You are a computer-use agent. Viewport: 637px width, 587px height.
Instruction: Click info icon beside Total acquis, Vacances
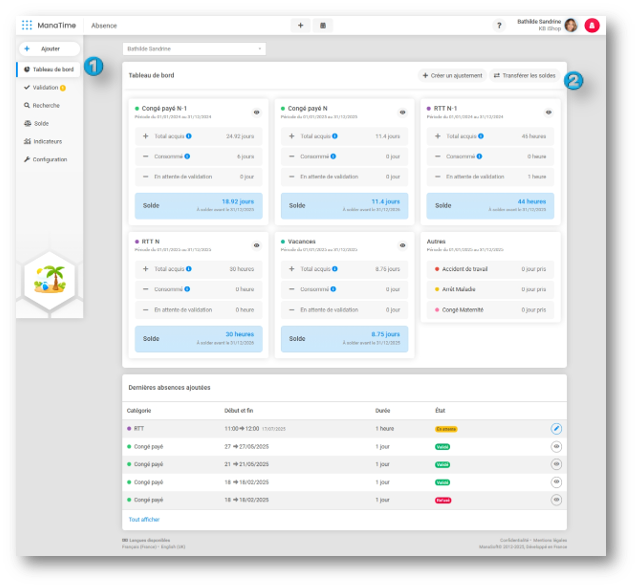coord(335,269)
